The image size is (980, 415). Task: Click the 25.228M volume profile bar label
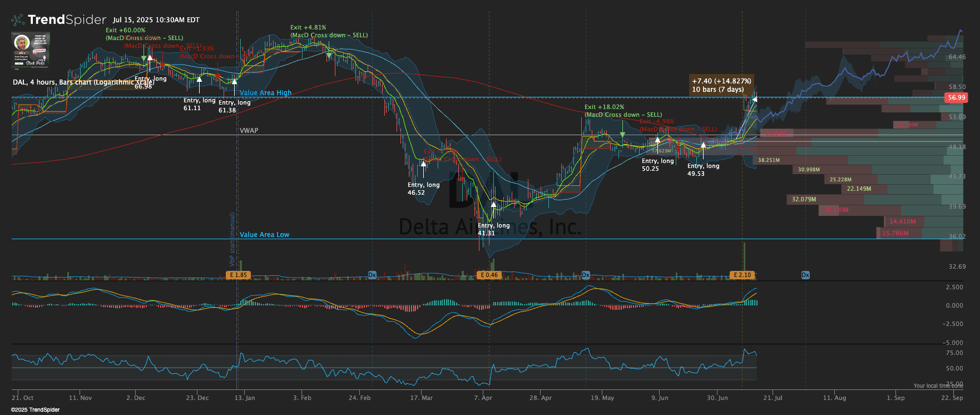coord(840,180)
